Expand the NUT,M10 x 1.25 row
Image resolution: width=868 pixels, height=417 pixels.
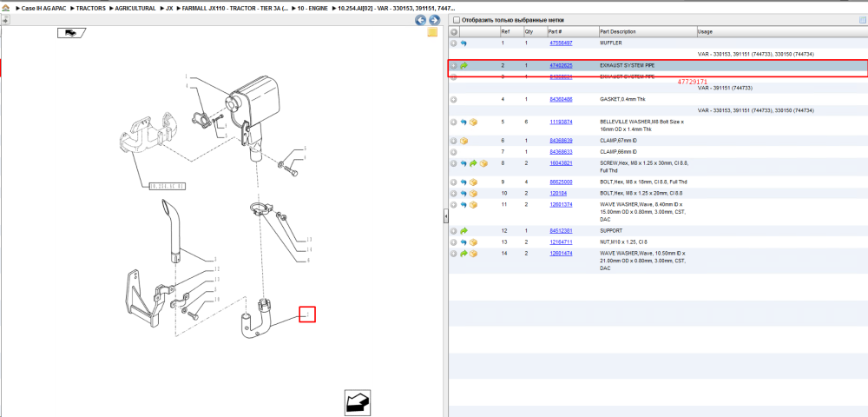453,242
